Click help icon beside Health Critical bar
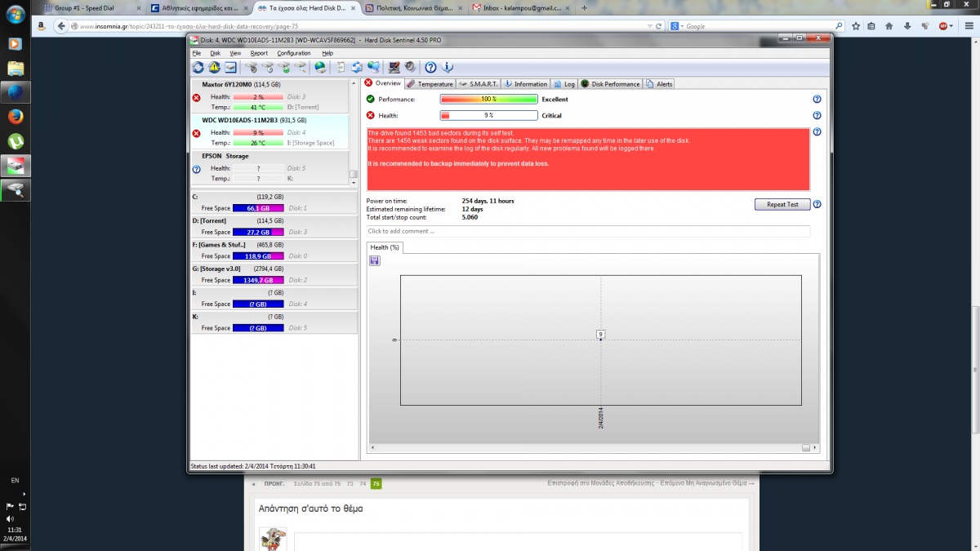 point(817,115)
